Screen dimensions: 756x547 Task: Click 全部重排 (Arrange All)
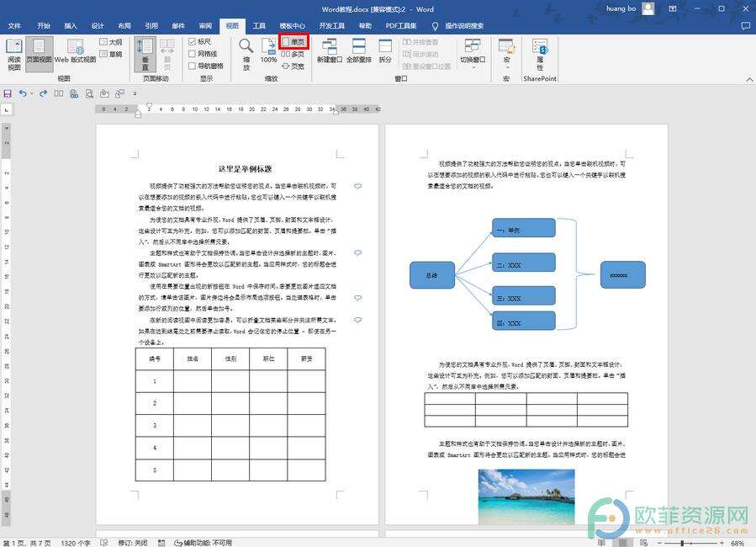point(359,50)
